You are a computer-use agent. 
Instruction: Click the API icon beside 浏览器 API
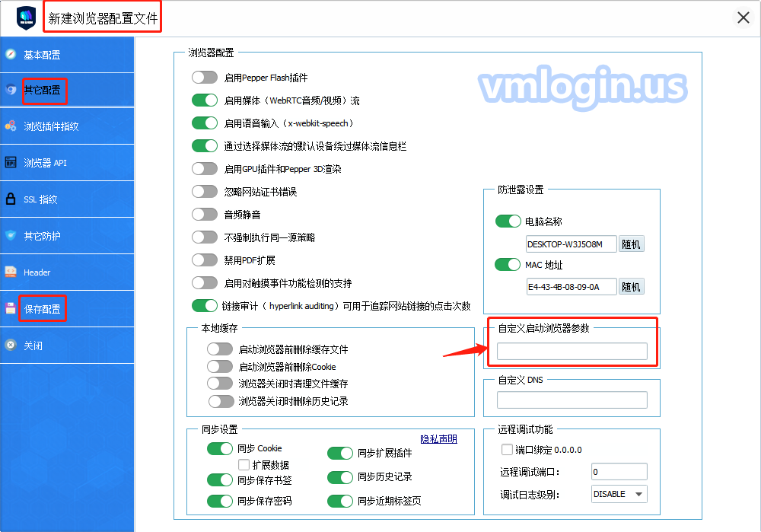click(11, 163)
